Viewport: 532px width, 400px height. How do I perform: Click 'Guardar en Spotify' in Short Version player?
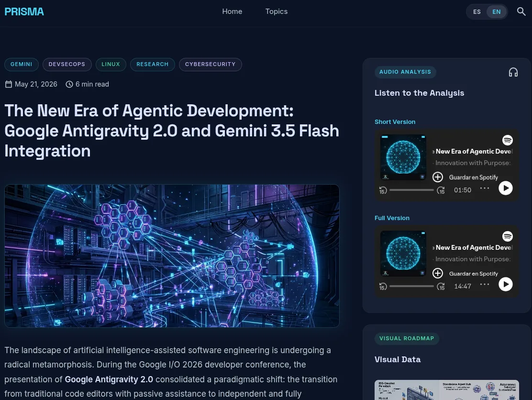pyautogui.click(x=473, y=178)
